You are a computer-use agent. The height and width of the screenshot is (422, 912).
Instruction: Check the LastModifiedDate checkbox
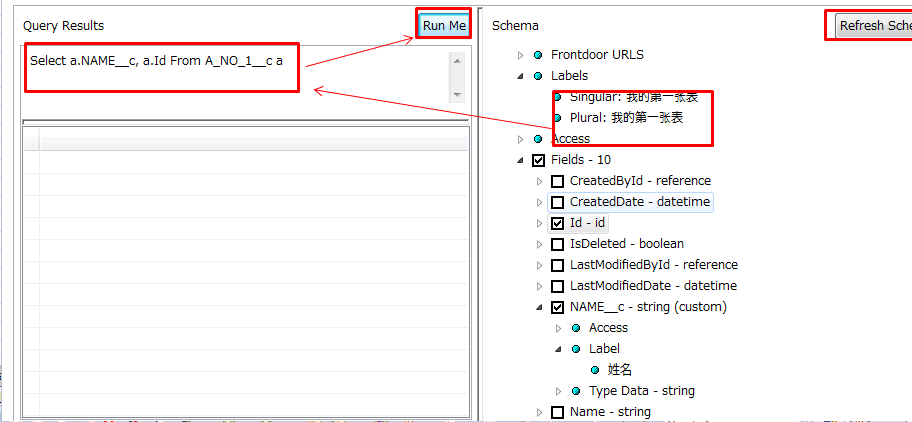pyautogui.click(x=557, y=286)
